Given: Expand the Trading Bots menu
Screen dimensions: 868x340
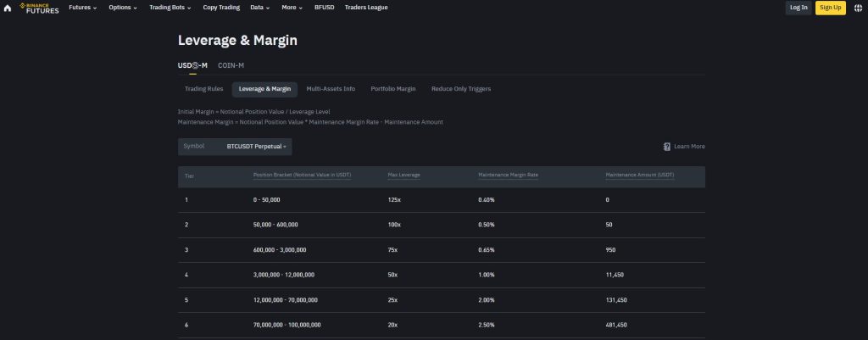Looking at the screenshot, I should coord(170,8).
